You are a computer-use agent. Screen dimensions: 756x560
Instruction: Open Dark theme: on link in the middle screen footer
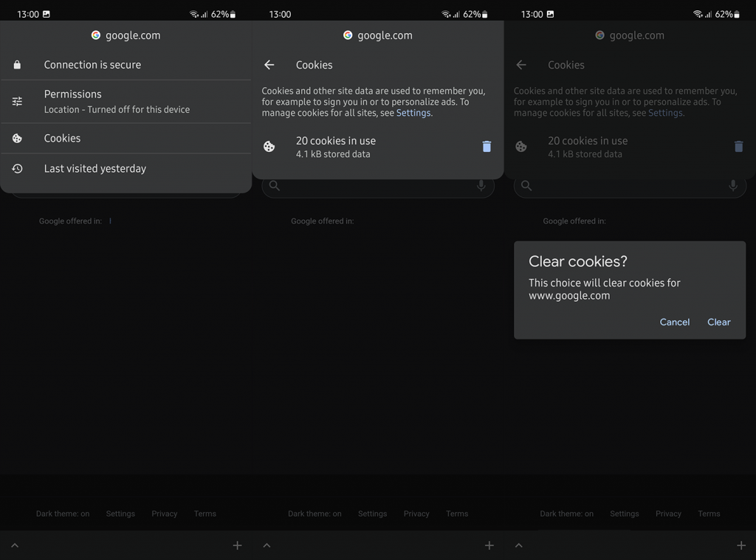(315, 514)
